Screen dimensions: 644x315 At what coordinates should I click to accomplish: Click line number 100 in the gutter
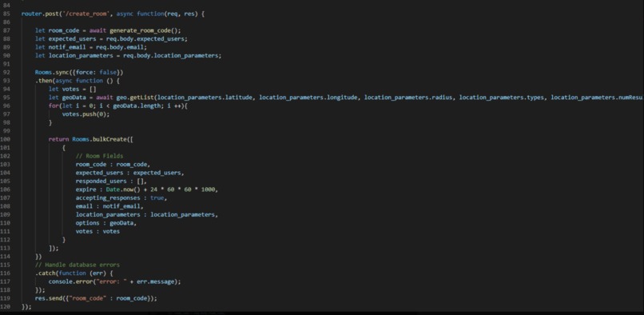[6, 139]
